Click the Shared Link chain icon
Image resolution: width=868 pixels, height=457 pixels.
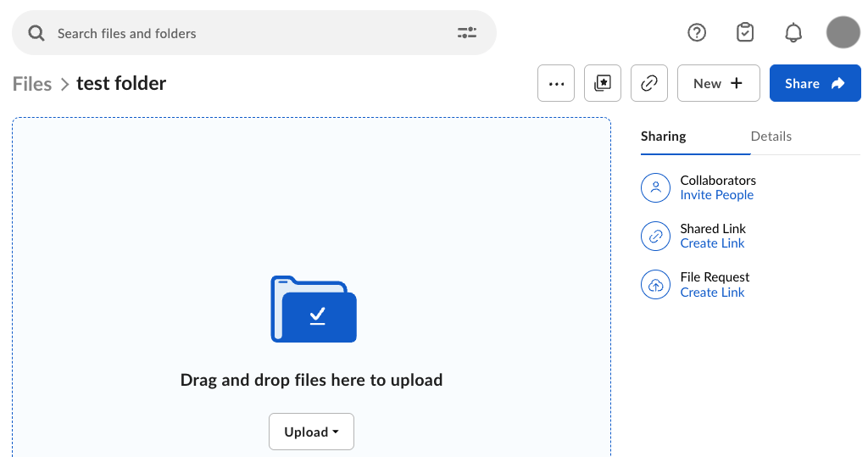pyautogui.click(x=655, y=236)
